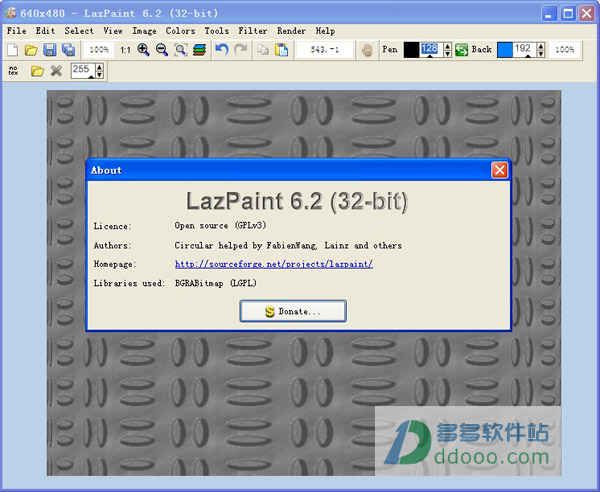Select the Hand pan tool
Image resolution: width=600 pixels, height=492 pixels.
coord(367,50)
